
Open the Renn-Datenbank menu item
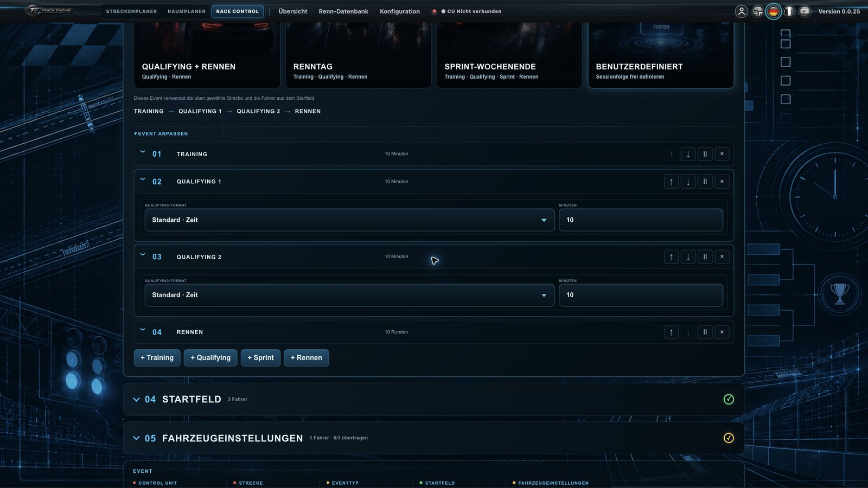pos(343,11)
